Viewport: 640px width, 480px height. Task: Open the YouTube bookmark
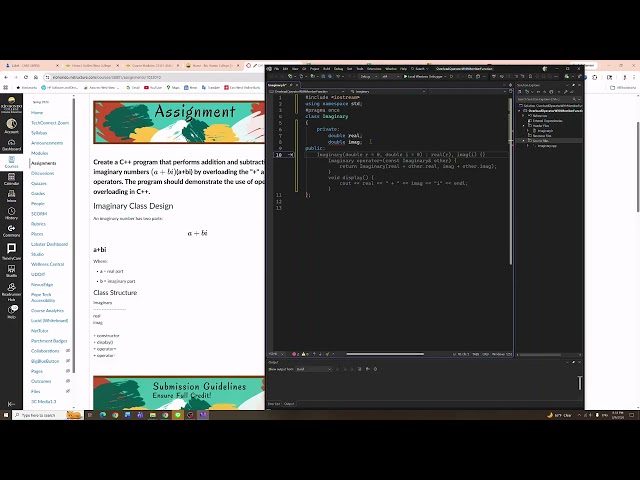(x=153, y=87)
